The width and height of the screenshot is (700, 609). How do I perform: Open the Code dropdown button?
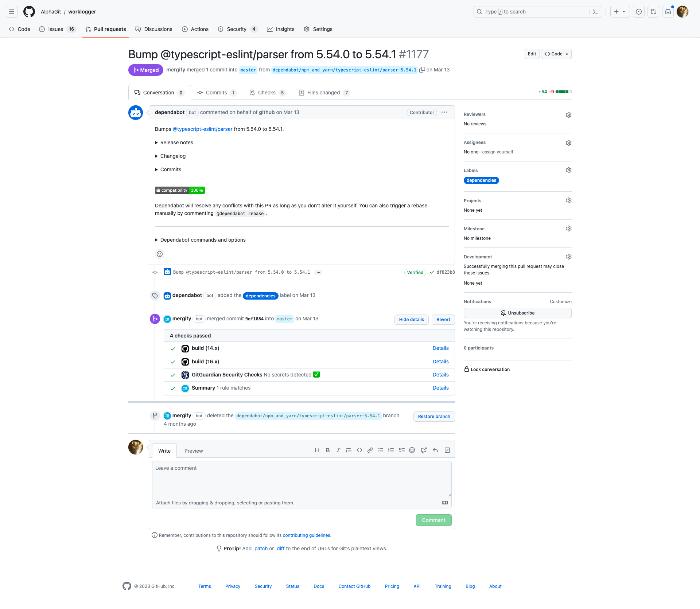556,54
